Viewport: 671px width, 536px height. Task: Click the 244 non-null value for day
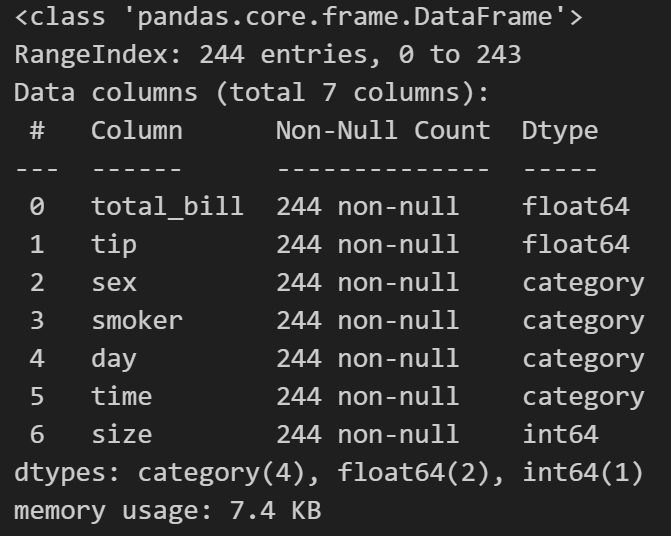368,358
